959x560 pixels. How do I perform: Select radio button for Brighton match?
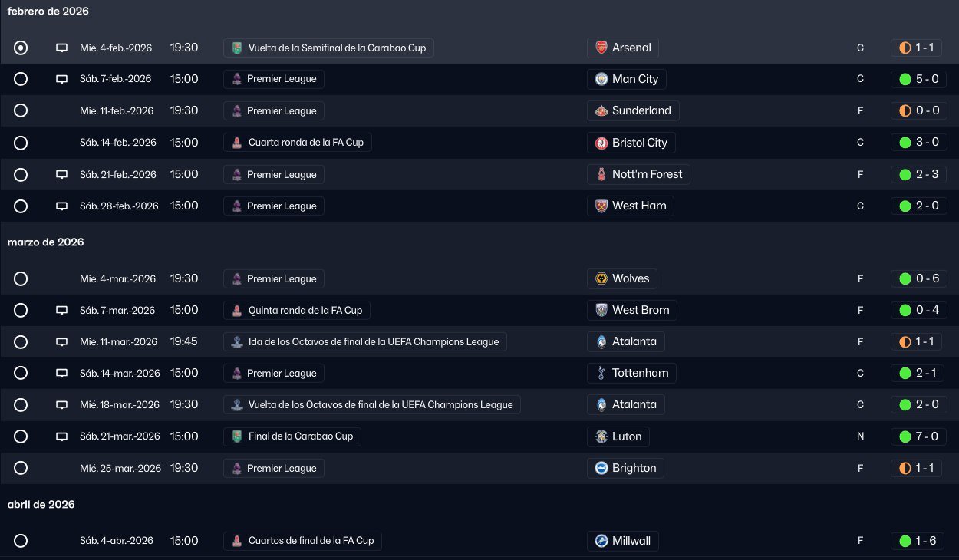pos(21,468)
